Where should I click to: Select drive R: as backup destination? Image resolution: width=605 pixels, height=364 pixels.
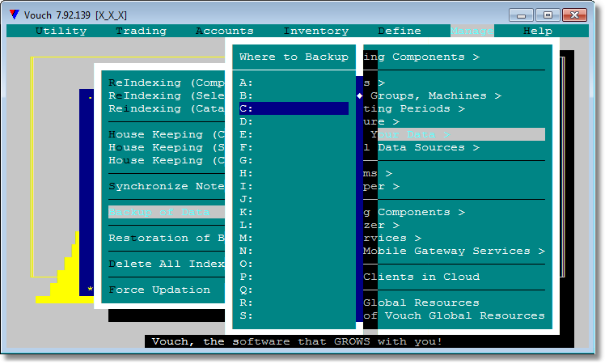coord(294,303)
